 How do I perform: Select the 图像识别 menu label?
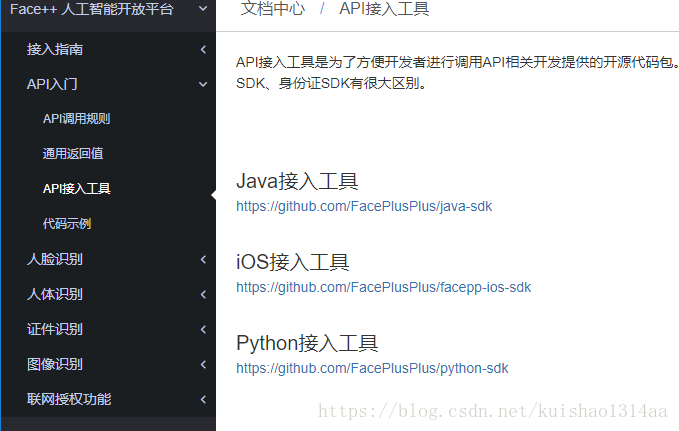point(55,364)
